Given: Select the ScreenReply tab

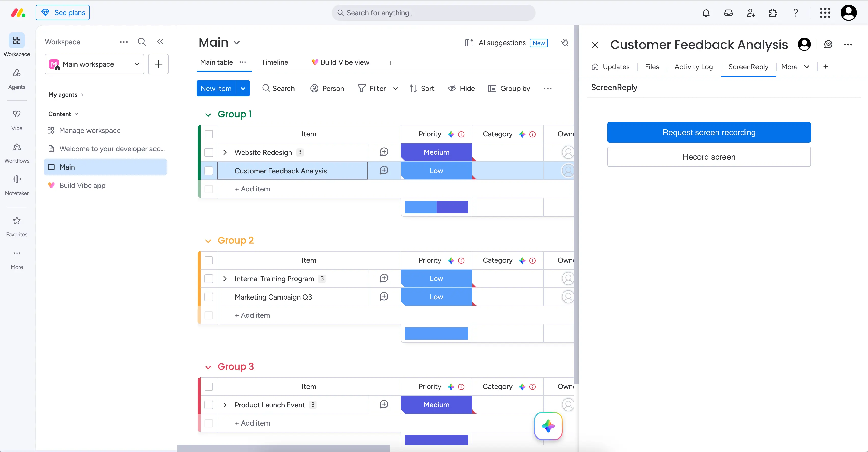Looking at the screenshot, I should pos(748,67).
